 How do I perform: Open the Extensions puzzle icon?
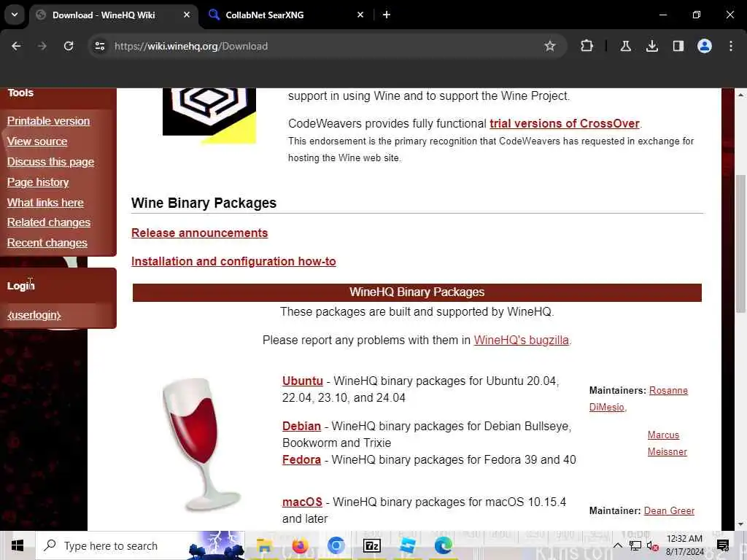(x=587, y=46)
